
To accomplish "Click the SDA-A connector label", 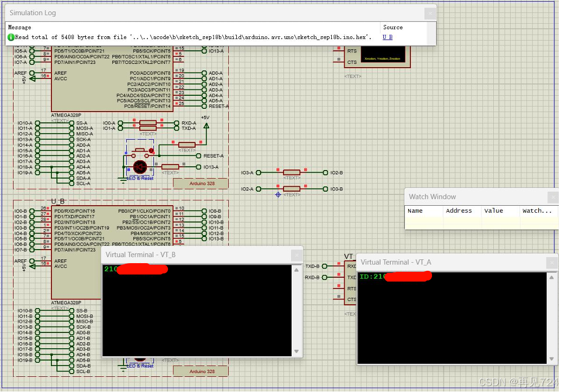I will (83, 178).
